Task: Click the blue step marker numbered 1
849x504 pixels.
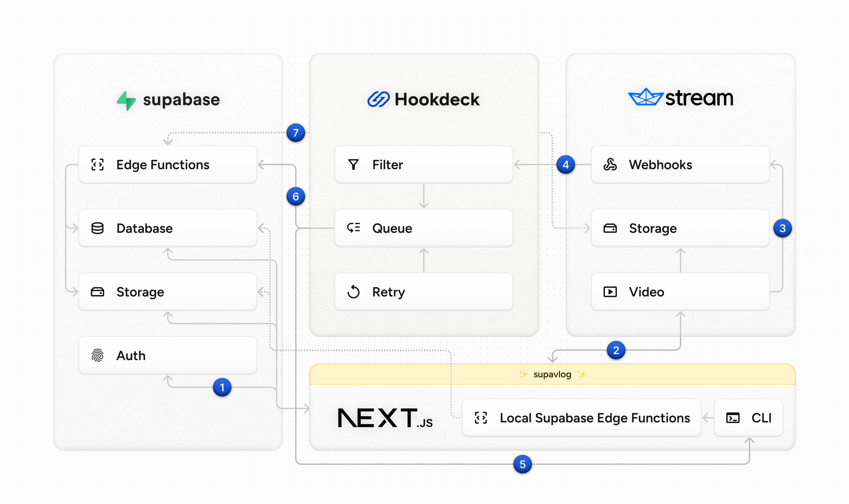Action: pos(222,387)
